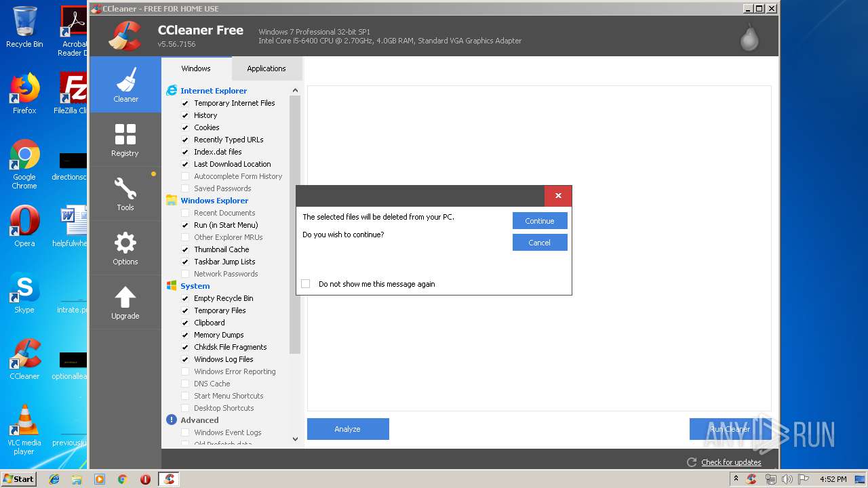868x488 pixels.
Task: Open Opera from the taskbar
Action: coord(145,479)
